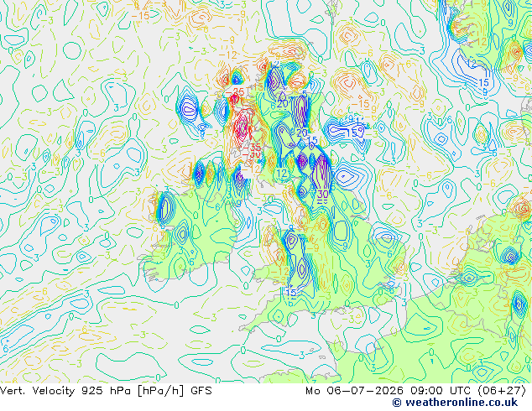Click the red '-25' contour label
This screenshot has height=411, width=532.
point(235,91)
